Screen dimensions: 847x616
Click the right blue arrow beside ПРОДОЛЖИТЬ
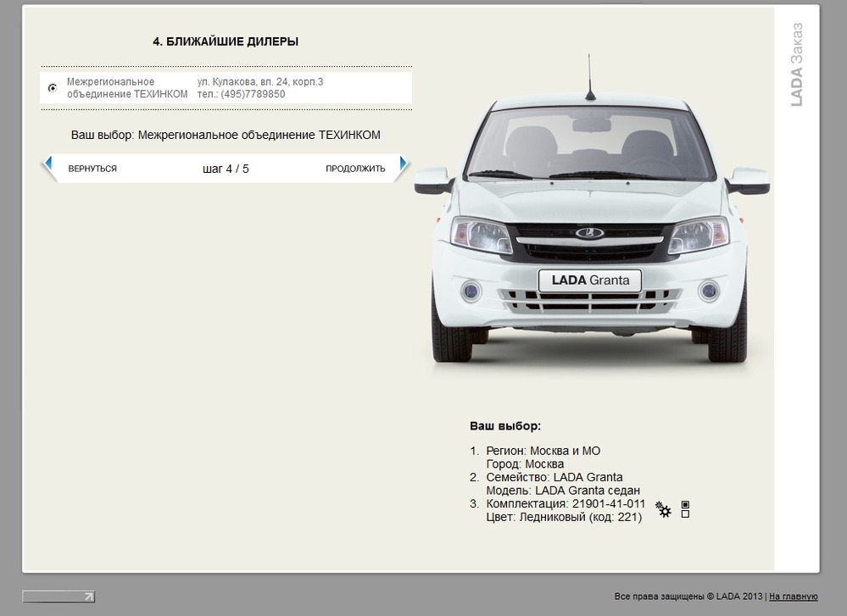[x=403, y=163]
